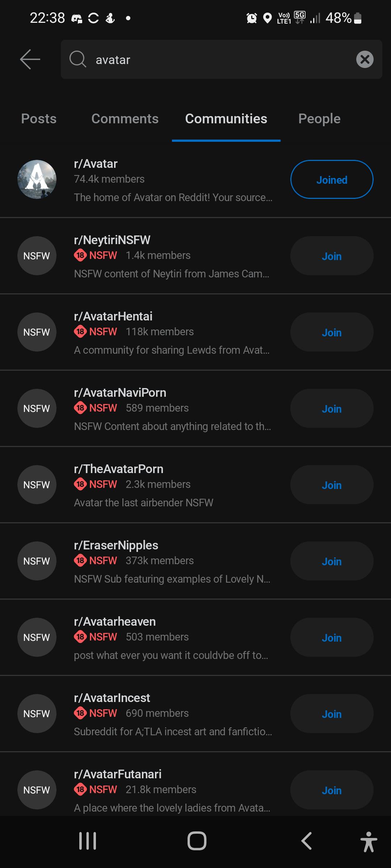This screenshot has height=868, width=391.
Task: Switch to the Posts tab
Action: [39, 119]
